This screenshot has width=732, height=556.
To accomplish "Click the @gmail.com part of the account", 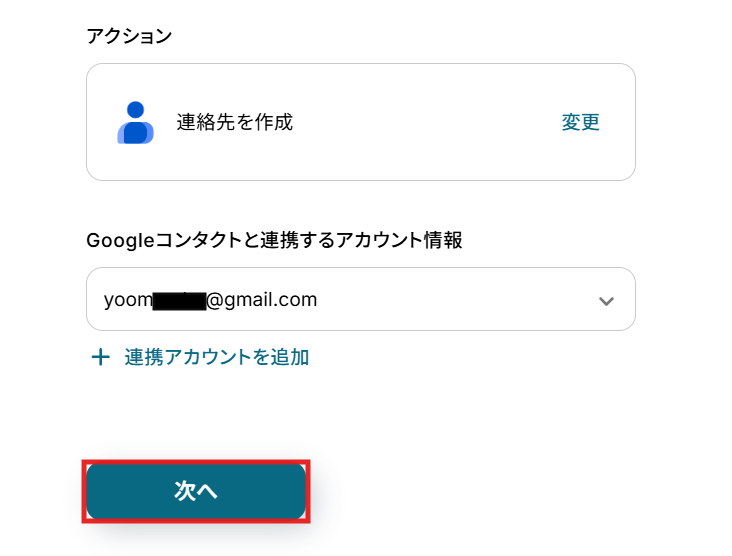I will pos(262,299).
